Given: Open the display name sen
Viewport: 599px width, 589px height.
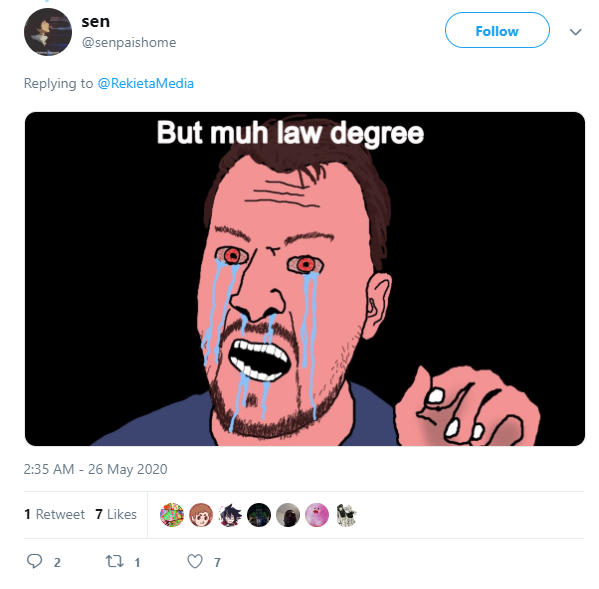Looking at the screenshot, I should (96, 21).
